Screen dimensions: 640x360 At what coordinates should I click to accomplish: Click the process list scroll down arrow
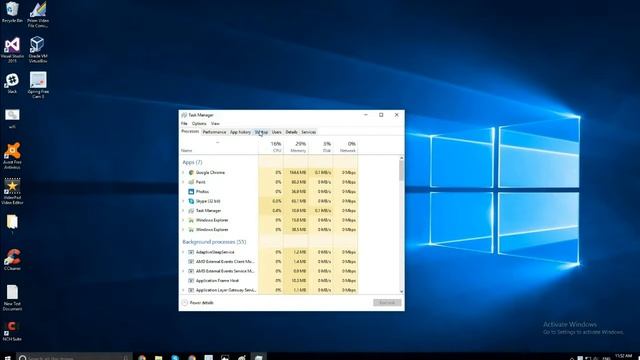[402, 291]
